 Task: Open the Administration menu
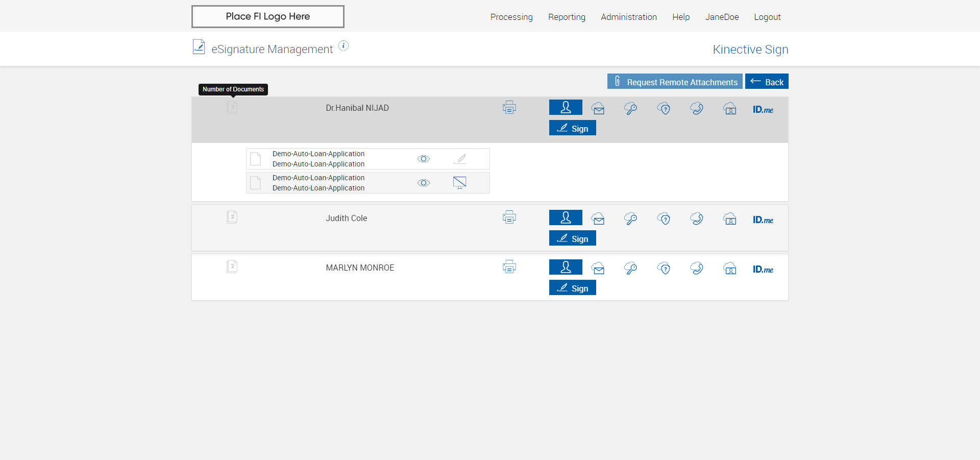(629, 17)
